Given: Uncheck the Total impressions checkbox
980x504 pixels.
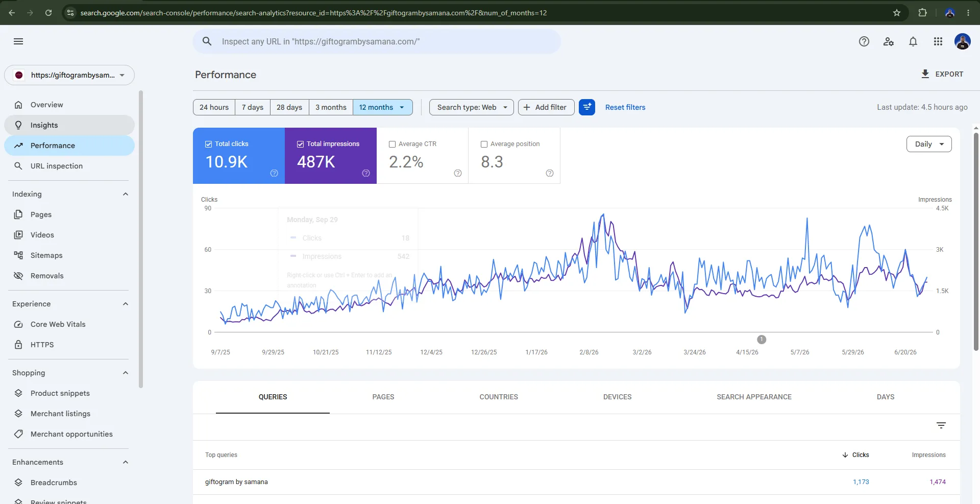Looking at the screenshot, I should pos(300,144).
